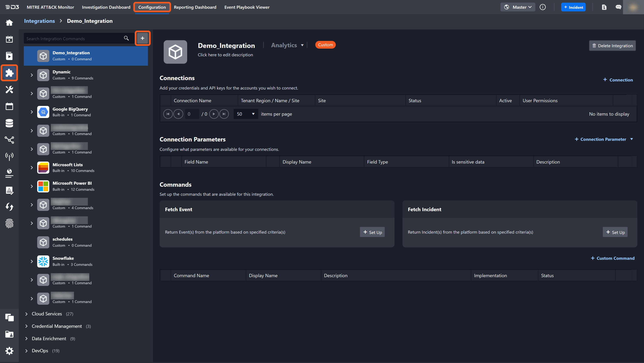Open the settings gear icon
Image resolution: width=644 pixels, height=363 pixels.
pos(9,351)
